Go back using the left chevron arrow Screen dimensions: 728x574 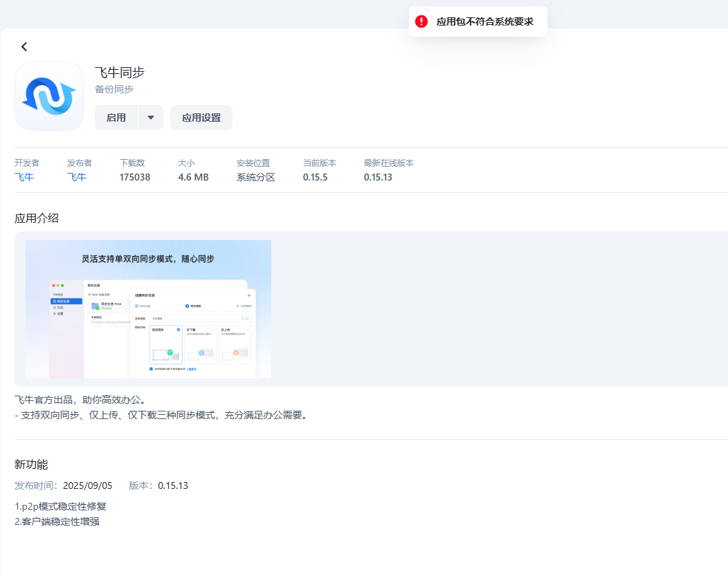click(x=24, y=46)
